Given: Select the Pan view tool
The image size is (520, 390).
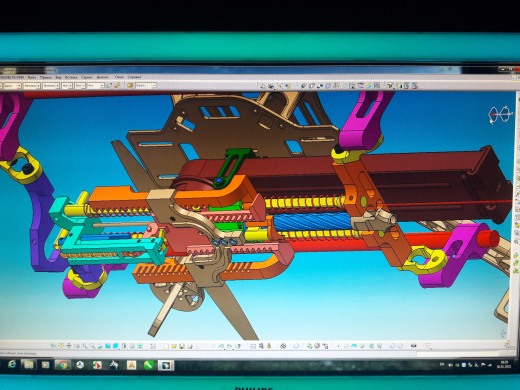Looking at the screenshot, I should point(69,346).
